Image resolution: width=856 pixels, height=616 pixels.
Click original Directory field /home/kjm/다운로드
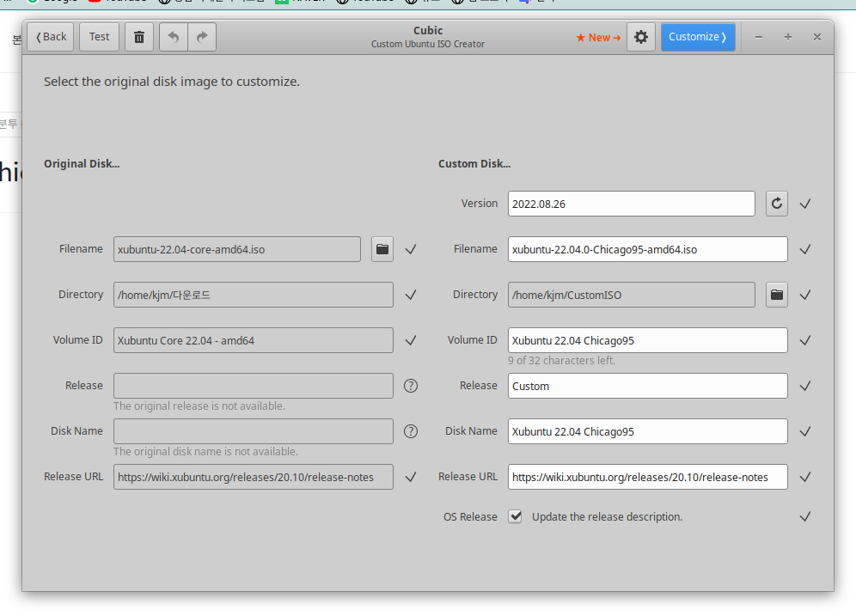254,296
